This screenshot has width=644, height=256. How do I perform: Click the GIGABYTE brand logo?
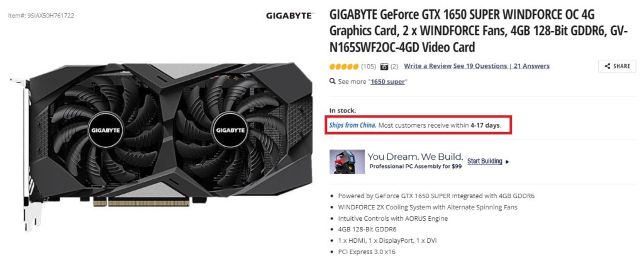coord(289,16)
